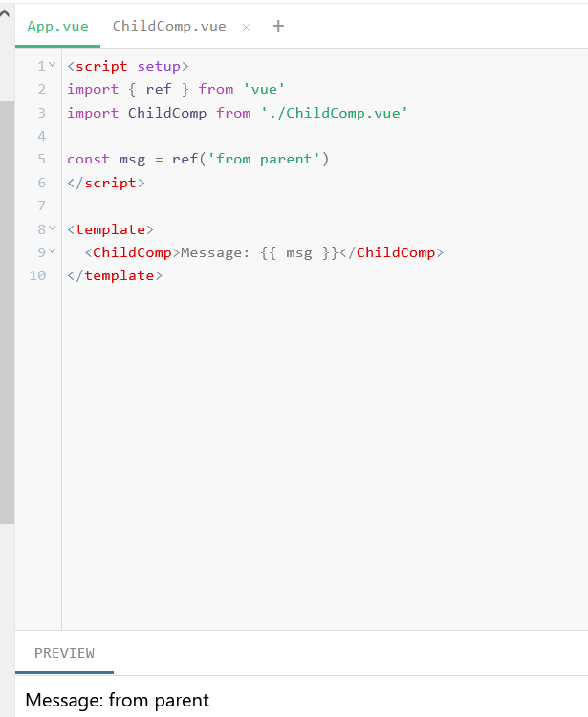
Task: Click line number 5 in the gutter
Action: tap(42, 159)
